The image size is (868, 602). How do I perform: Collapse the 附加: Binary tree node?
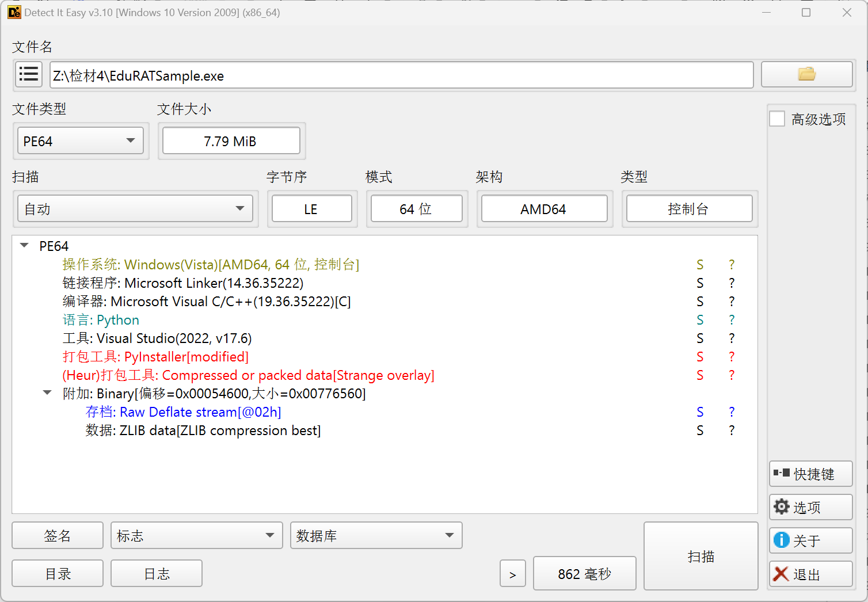click(x=47, y=393)
